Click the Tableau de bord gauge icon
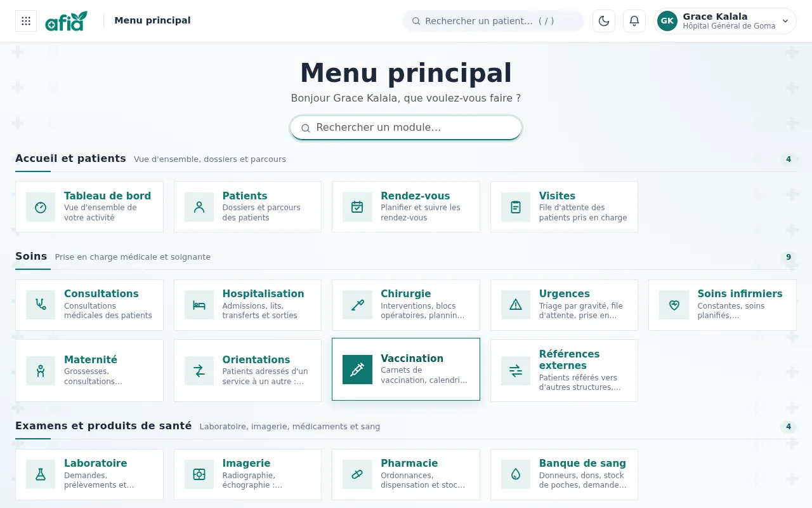The height and width of the screenshot is (508, 812). click(x=41, y=207)
